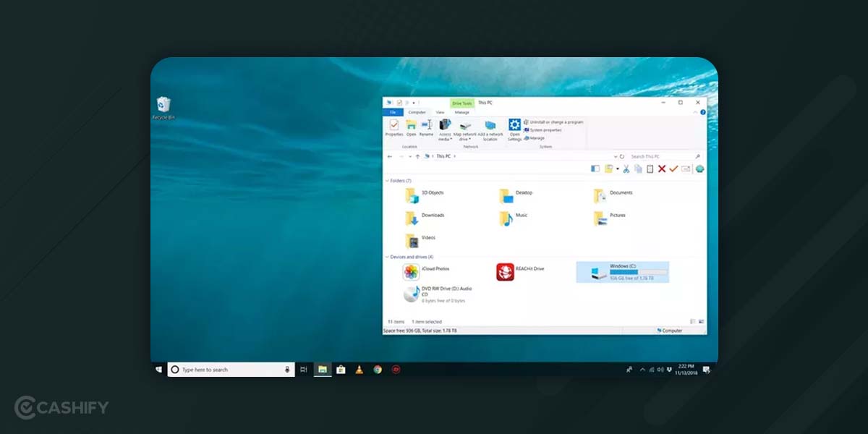Viewport: 868px width, 434px height.
Task: Click the Copy icon in the toolbar
Action: tap(638, 168)
